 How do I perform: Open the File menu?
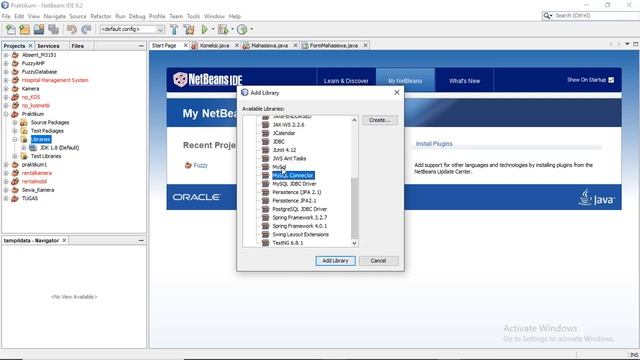point(6,16)
